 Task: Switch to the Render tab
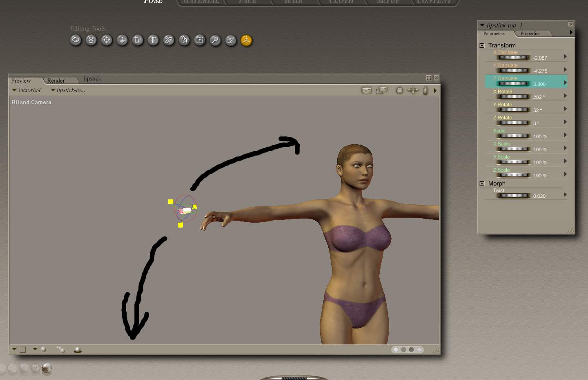[56, 80]
